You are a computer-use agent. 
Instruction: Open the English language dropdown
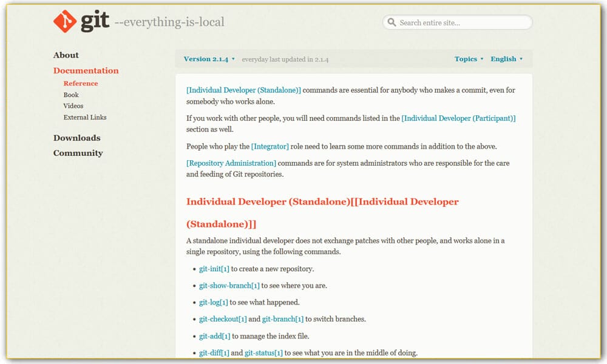506,59
